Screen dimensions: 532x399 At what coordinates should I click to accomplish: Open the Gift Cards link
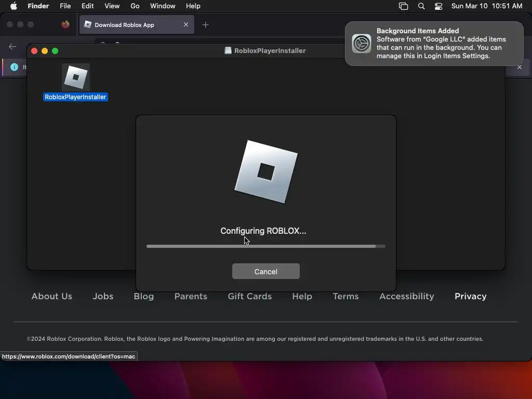coord(250,296)
